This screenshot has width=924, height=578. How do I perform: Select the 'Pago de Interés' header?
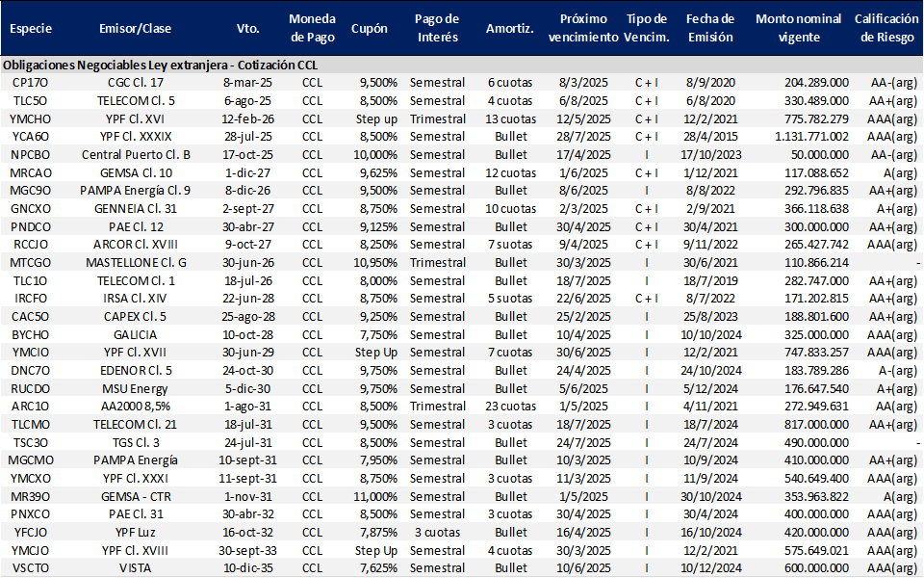[x=437, y=28]
